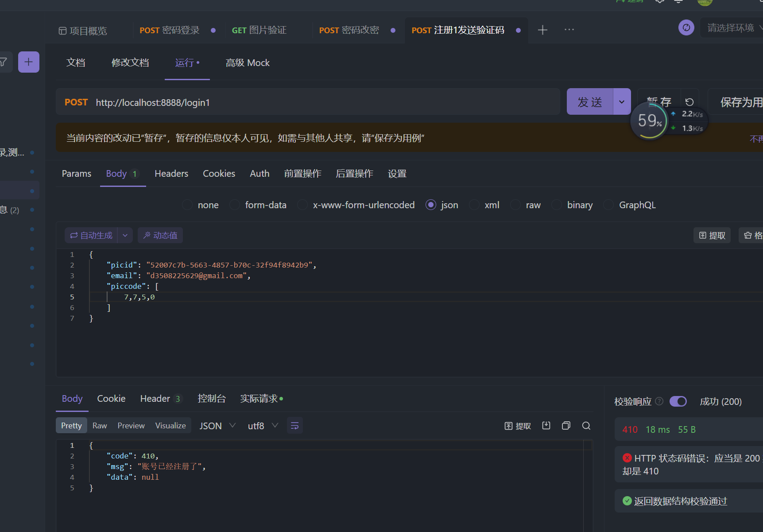The image size is (763, 532).
Task: Open the response Cookie tab
Action: coord(111,399)
